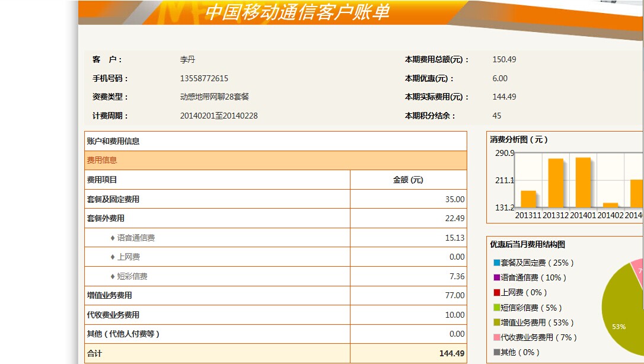The image size is (644, 364).
Task: Click the 短彩信费 sub-item
Action: point(132,277)
